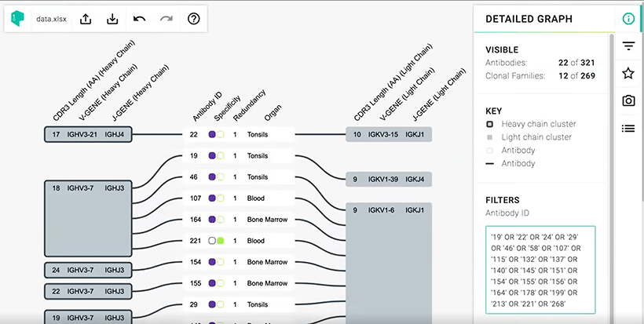Viewport: 644px width, 324px height.
Task: Click purple specificity square of antibody 107
Action: (x=212, y=198)
